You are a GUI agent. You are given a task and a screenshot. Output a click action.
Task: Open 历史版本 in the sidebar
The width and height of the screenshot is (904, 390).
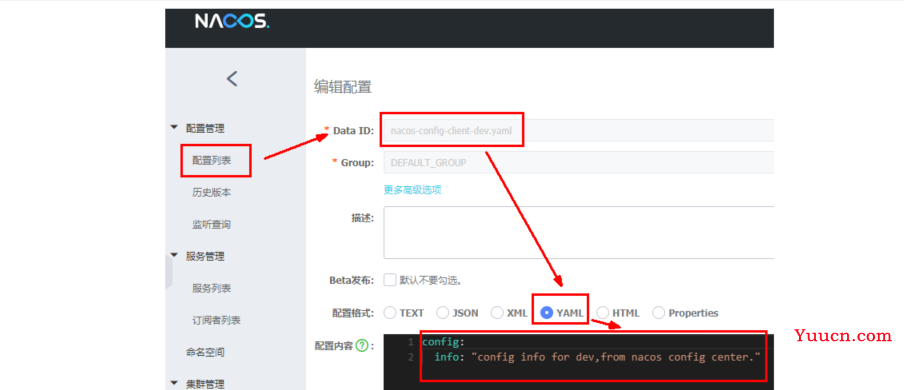[212, 192]
